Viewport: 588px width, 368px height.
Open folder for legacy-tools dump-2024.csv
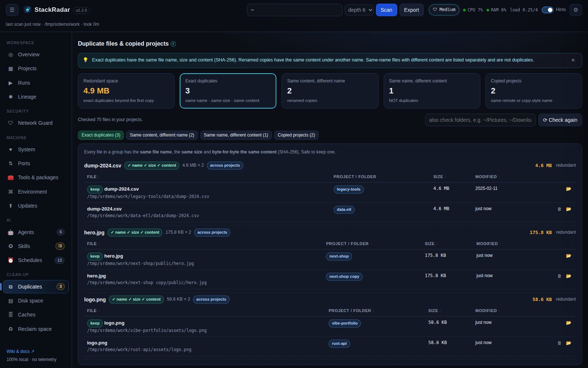tap(569, 189)
